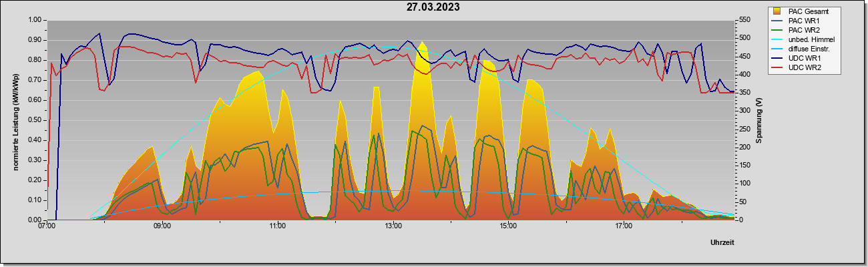Click the unbed. Himmel legend entry

point(804,39)
